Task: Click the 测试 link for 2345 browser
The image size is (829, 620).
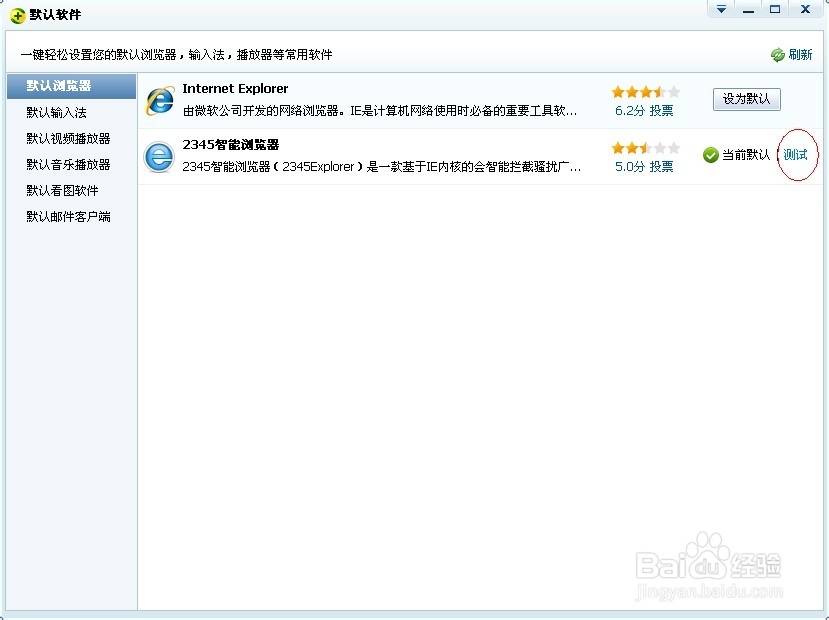Action: tap(795, 155)
